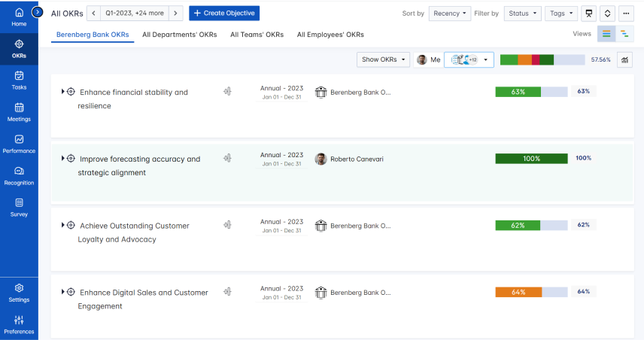Go to Home in the sidebar
644x340 pixels.
19,17
